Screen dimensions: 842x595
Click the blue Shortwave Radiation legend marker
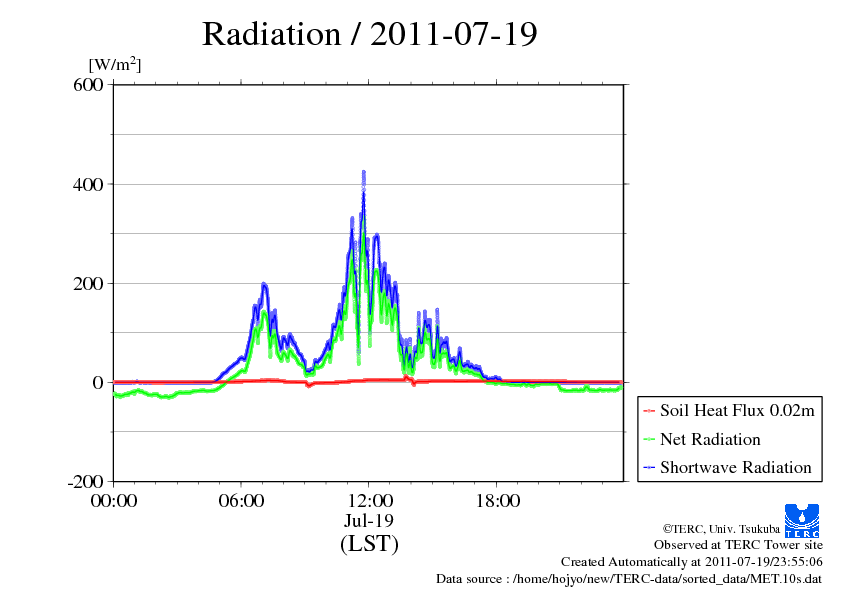(x=649, y=468)
